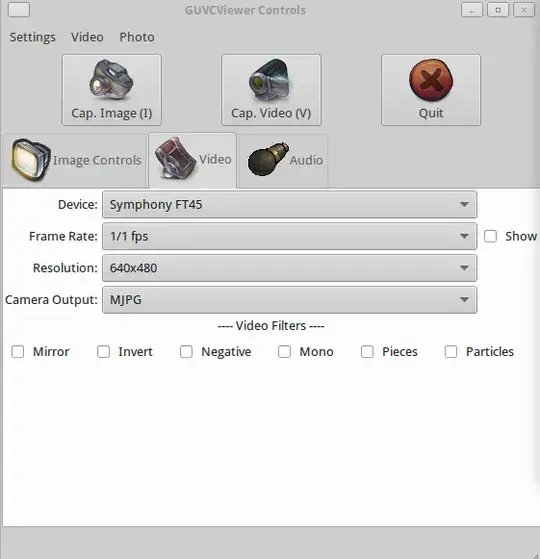
Task: Enable the Mirror video filter
Action: coord(18,352)
